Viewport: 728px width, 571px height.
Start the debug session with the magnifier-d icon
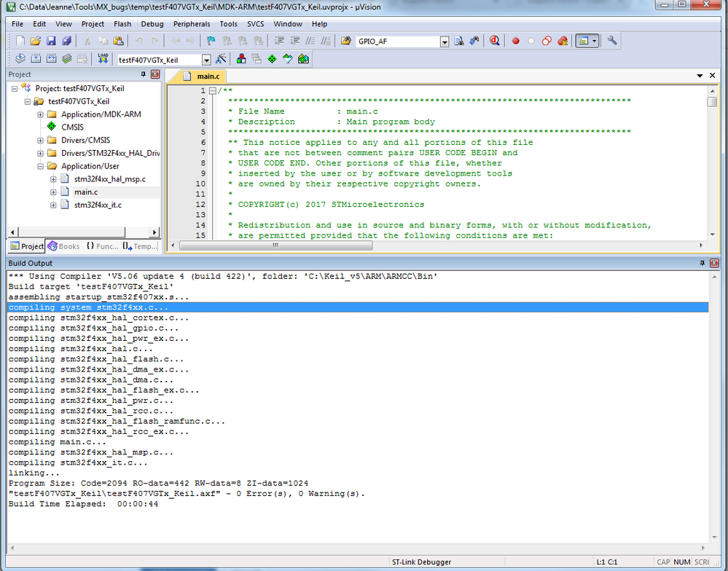495,41
